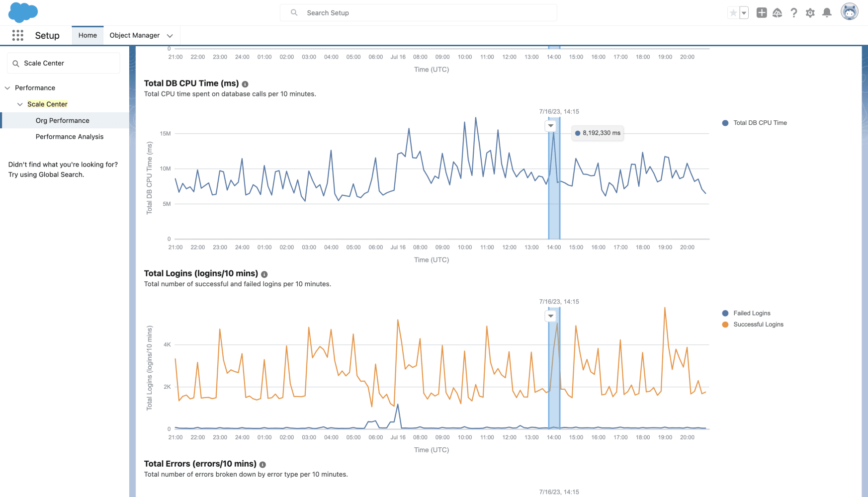Open the Object Manager tab
Screen dimensions: 868x497
tap(135, 35)
